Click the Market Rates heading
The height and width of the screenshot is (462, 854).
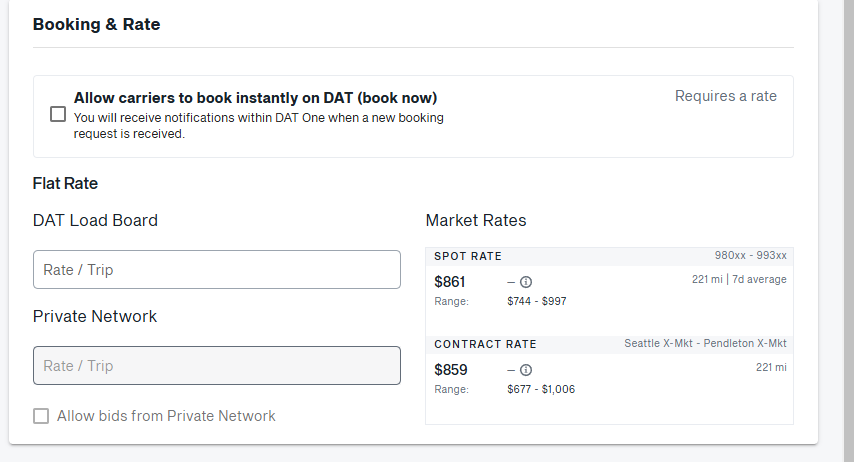point(476,220)
